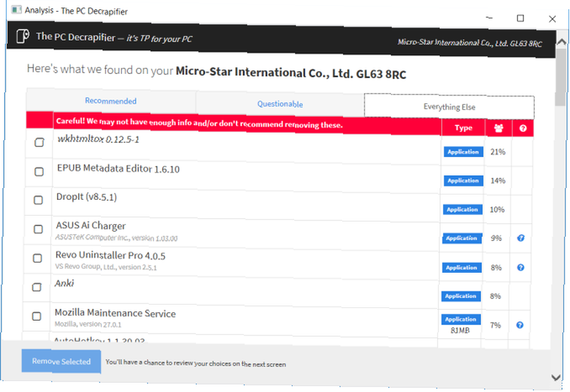Click Application badge for ASUS Ai Charger

tap(462, 238)
